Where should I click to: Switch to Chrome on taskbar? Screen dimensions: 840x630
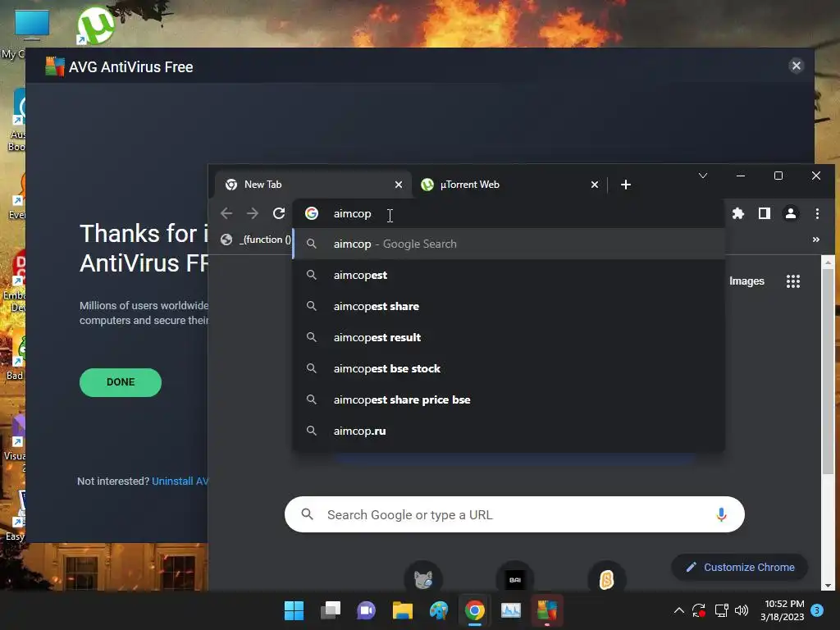pyautogui.click(x=475, y=610)
